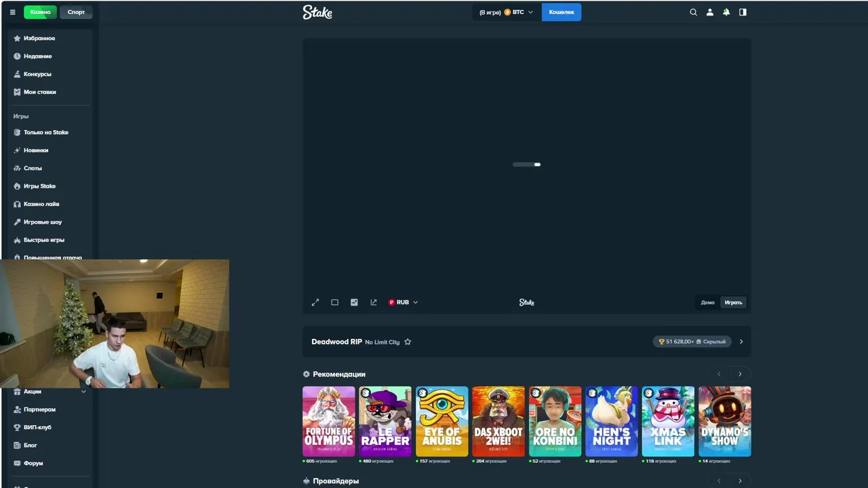Click the 51 628,00× max win badge
868x488 pixels.
692,342
